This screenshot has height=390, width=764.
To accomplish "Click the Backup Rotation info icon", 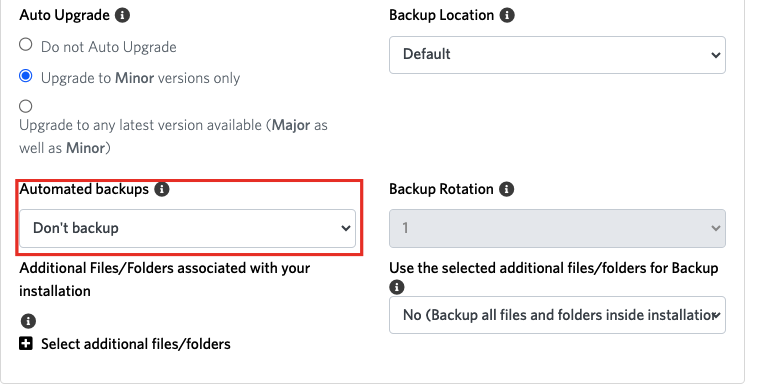I will (x=507, y=189).
